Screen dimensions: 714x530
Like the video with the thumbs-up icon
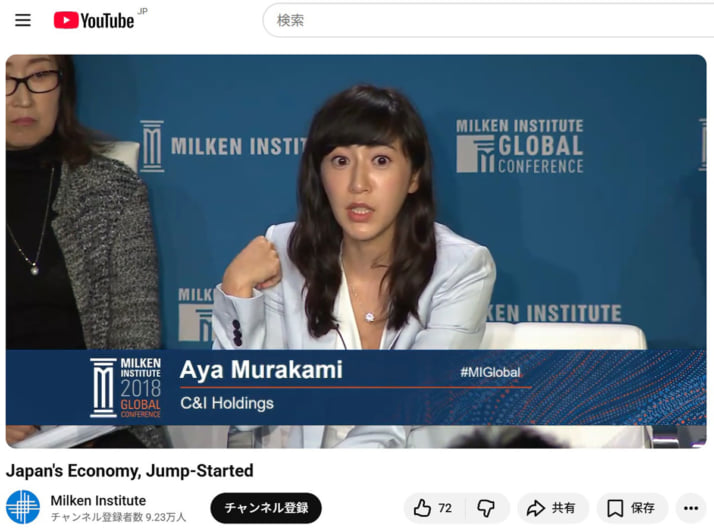coord(422,508)
